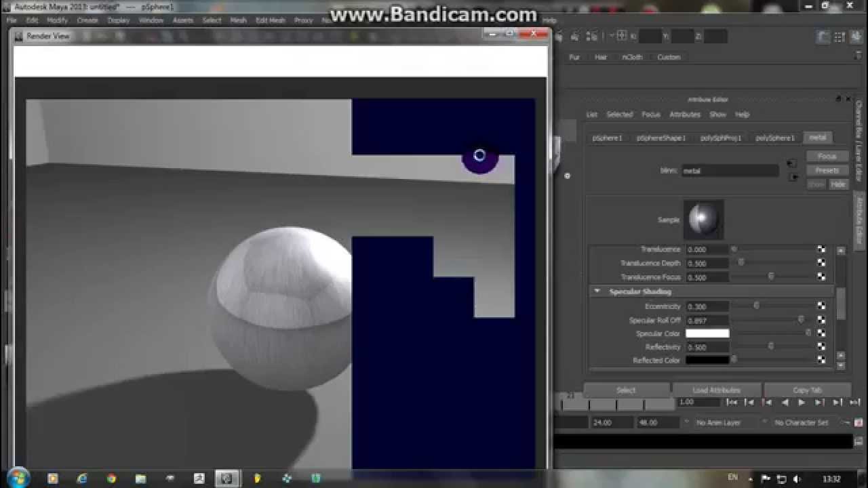Switch to the polySphere1 tab
Screen dimensions: 868x488
tap(775, 138)
